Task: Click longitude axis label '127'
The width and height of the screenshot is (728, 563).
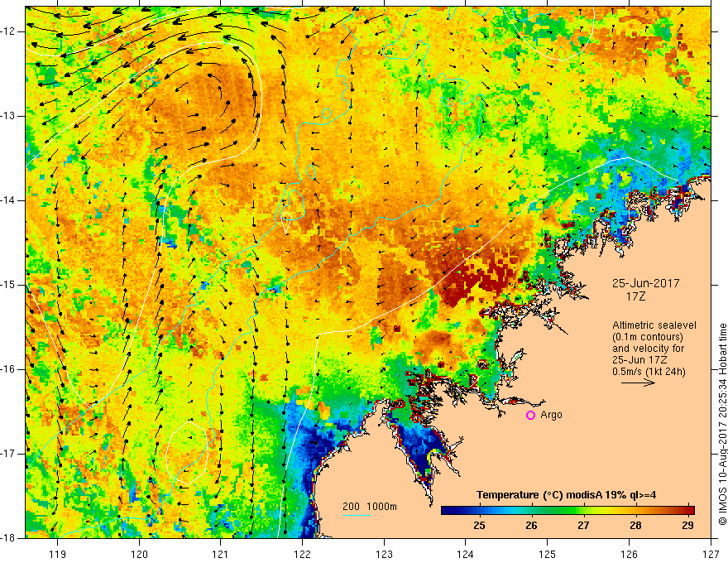Action: [x=711, y=554]
